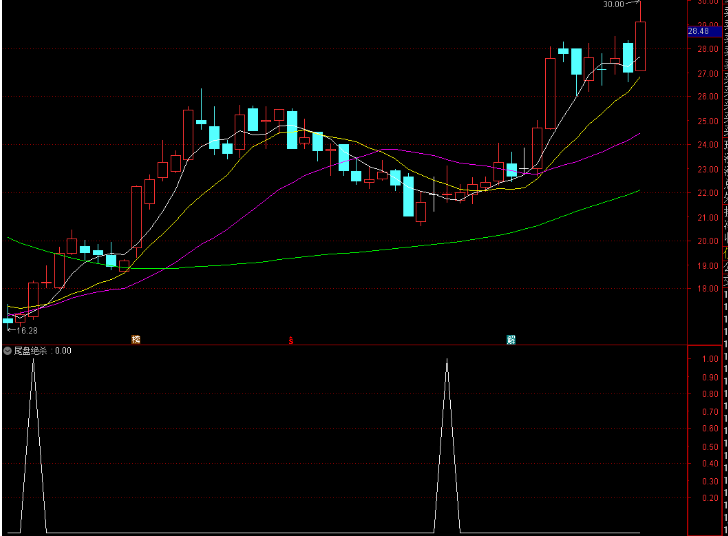Click the 1.00 indicator axis label
This screenshot has height=536, width=728.
[x=710, y=359]
